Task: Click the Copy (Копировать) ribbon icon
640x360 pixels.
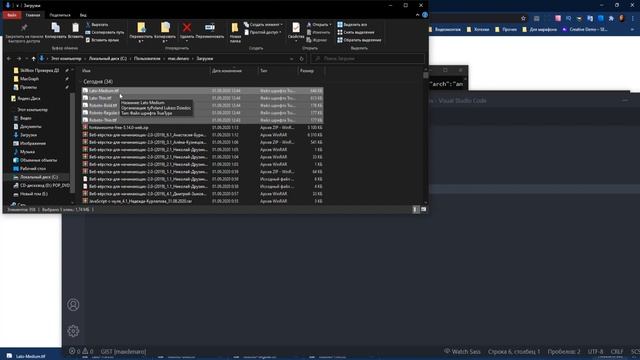Action: (56, 28)
